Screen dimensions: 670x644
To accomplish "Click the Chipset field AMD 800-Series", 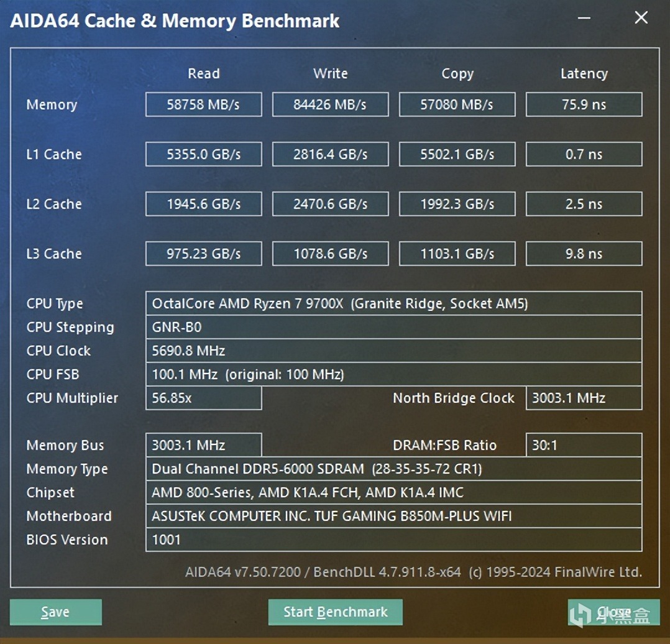I will 393,492.
